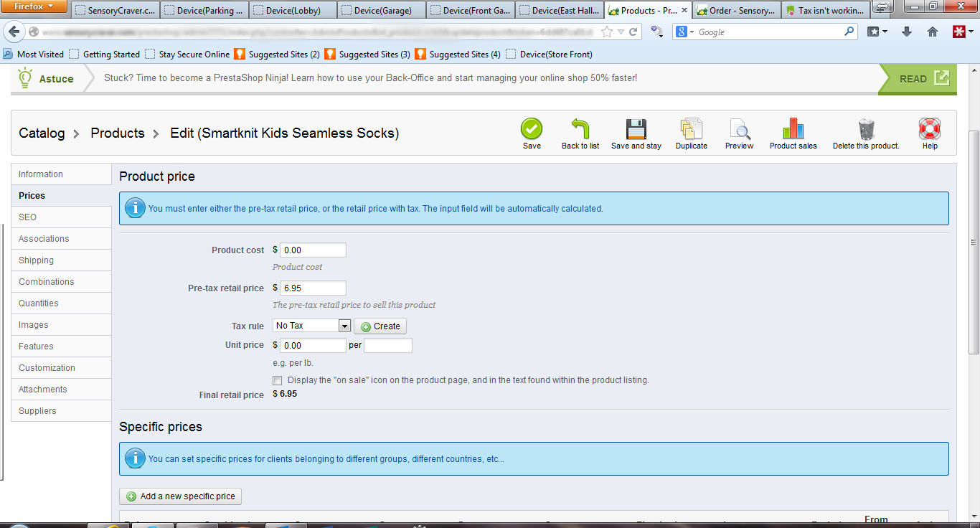Switch to the SensoryCraver browser tab
Viewport: 980px width, 528px height.
115,11
